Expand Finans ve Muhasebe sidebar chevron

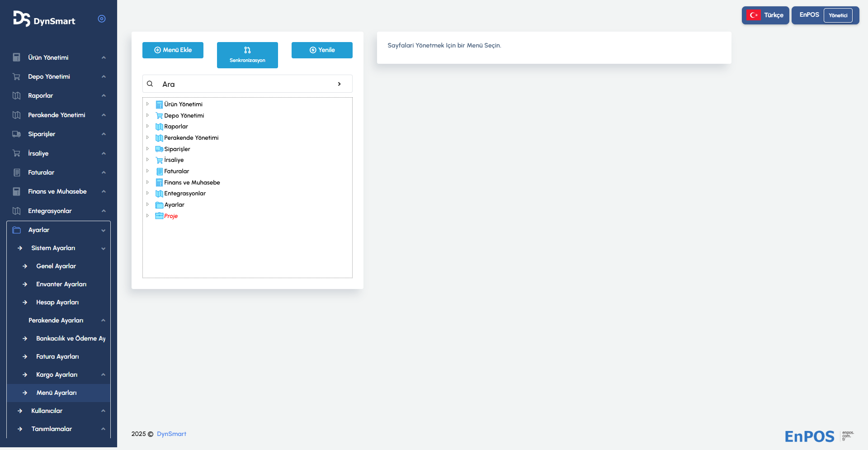click(x=104, y=192)
